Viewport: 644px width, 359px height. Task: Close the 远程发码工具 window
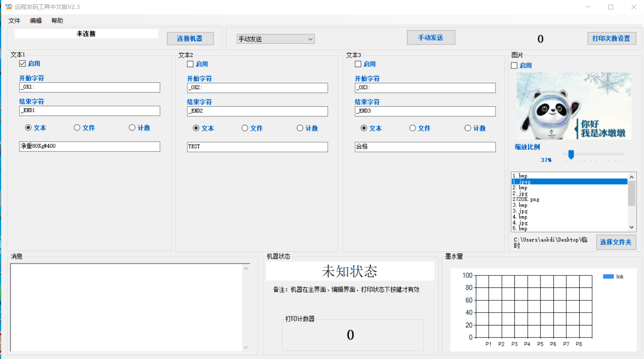point(633,7)
